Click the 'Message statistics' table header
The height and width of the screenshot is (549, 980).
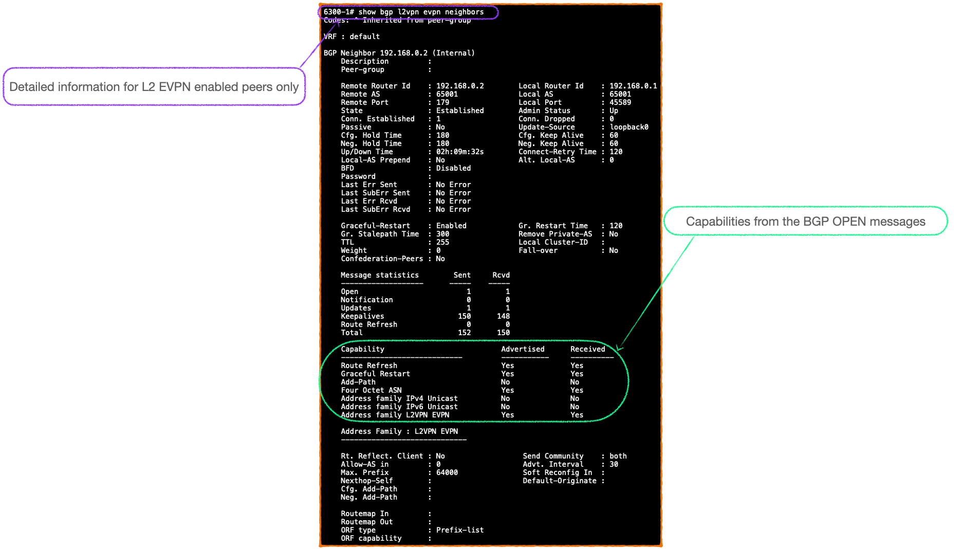[x=380, y=275]
